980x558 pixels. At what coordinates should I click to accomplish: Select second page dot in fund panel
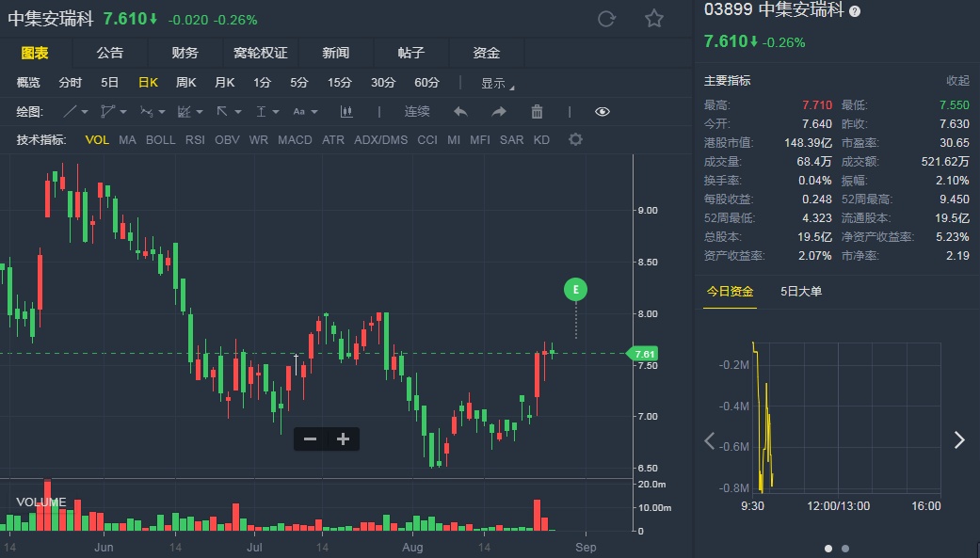point(845,549)
